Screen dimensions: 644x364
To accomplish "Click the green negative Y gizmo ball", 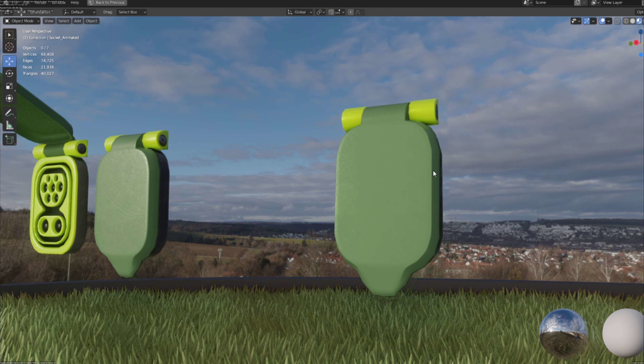I will [x=631, y=44].
